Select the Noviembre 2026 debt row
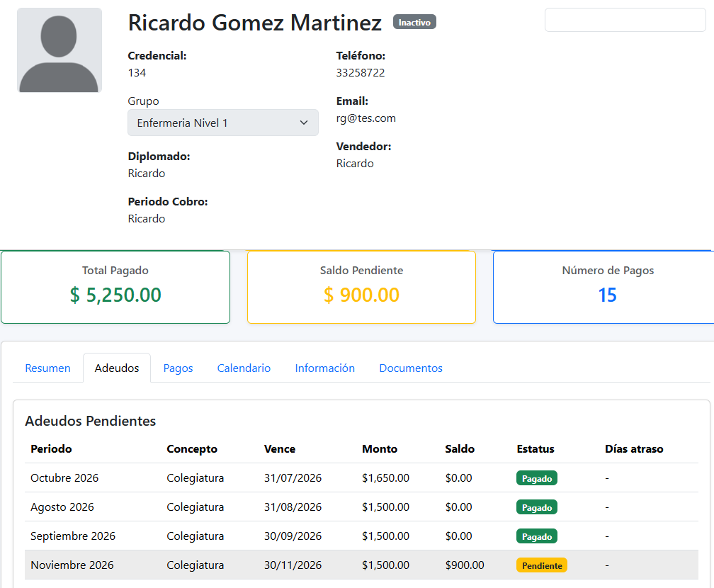This screenshot has height=588, width=714. point(361,565)
